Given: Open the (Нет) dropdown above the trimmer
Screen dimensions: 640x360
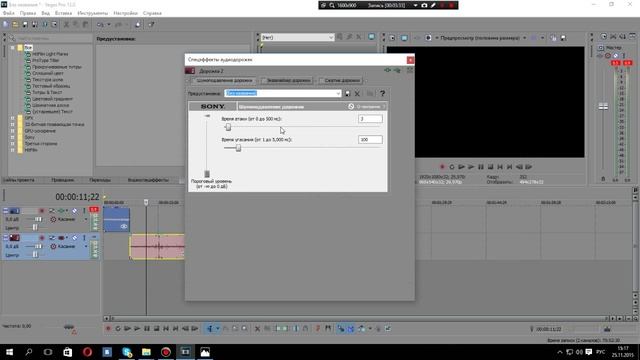Looking at the screenshot, I should [297, 37].
